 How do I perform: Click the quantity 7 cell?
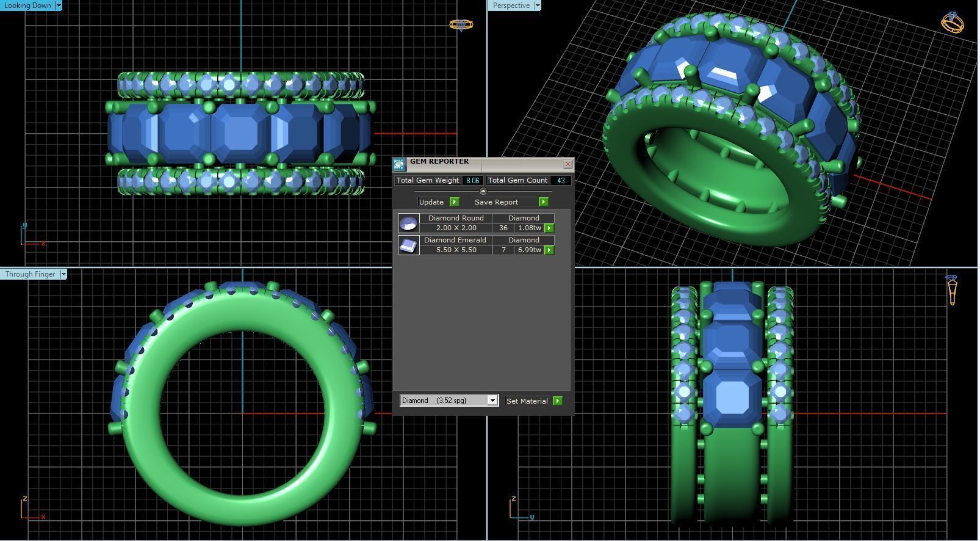tap(503, 250)
